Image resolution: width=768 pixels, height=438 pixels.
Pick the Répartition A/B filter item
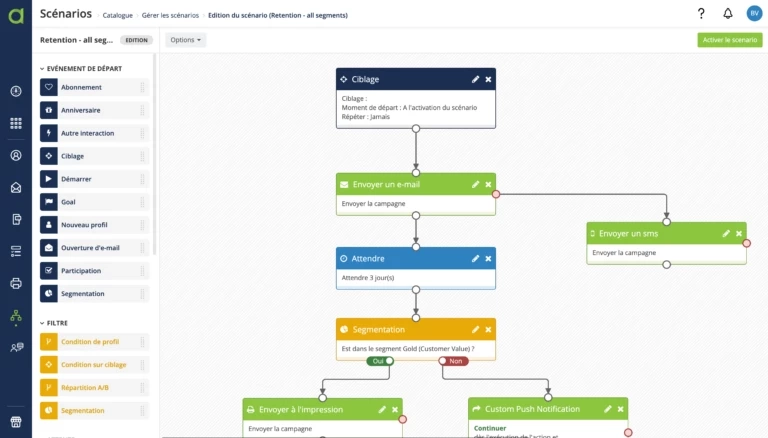87,387
